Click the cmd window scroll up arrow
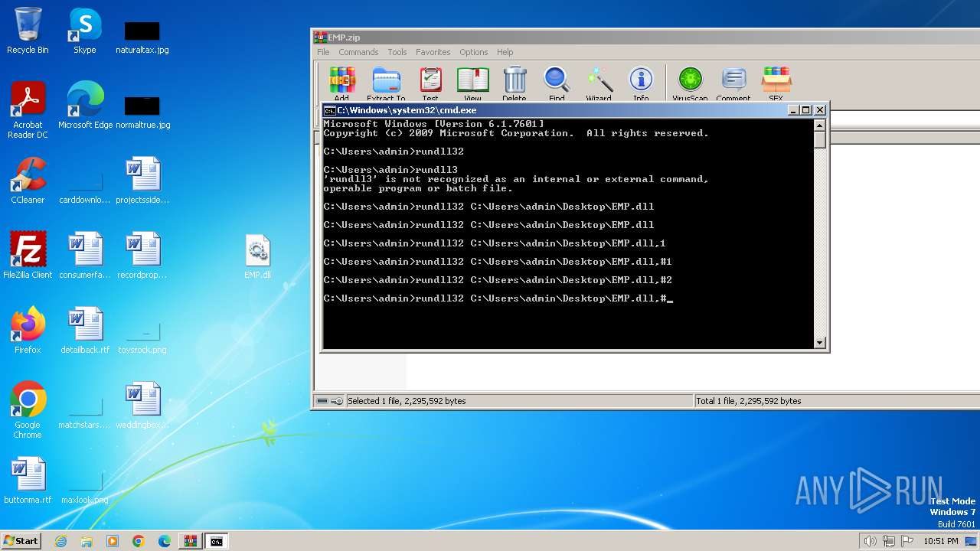Screen dimensions: 980x551 pos(820,126)
